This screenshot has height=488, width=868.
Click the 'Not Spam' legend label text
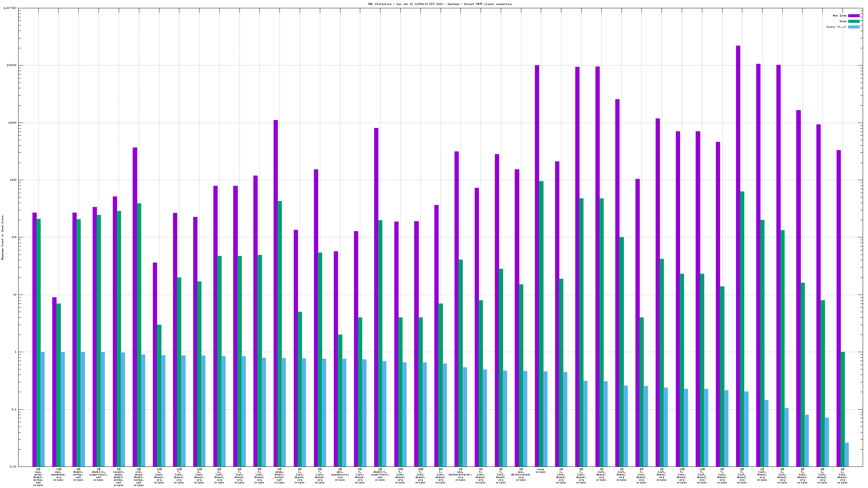(839, 16)
